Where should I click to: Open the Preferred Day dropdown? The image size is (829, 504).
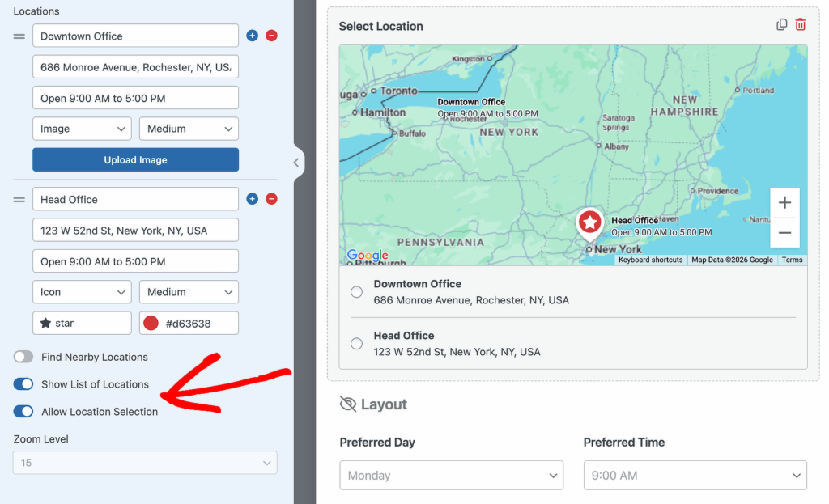click(451, 475)
